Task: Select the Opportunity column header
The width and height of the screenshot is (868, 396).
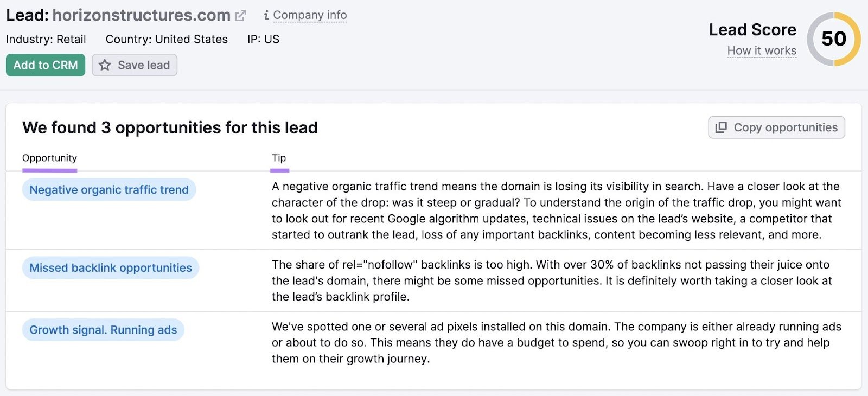Action: tap(49, 158)
